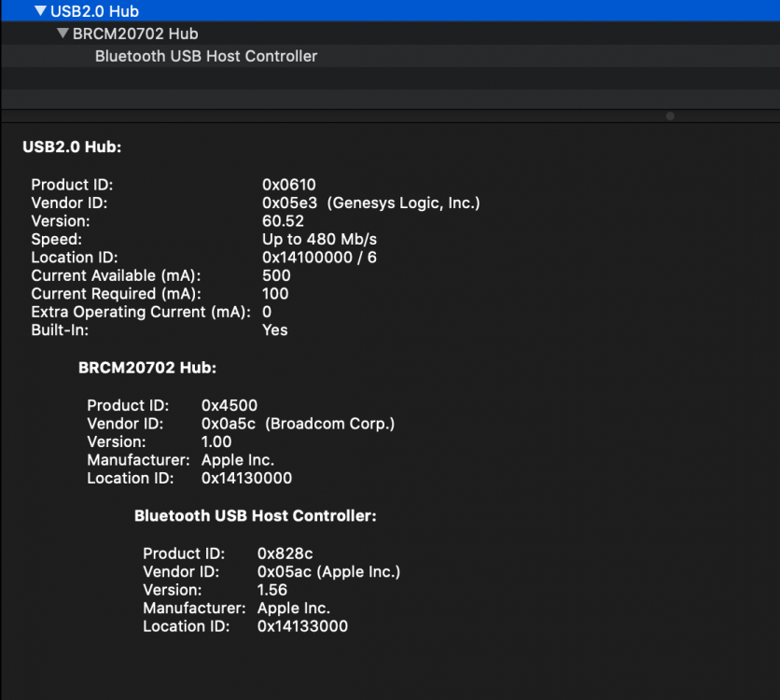The width and height of the screenshot is (780, 700).
Task: Select the BRCM20702 Hub tree row
Action: (391, 34)
